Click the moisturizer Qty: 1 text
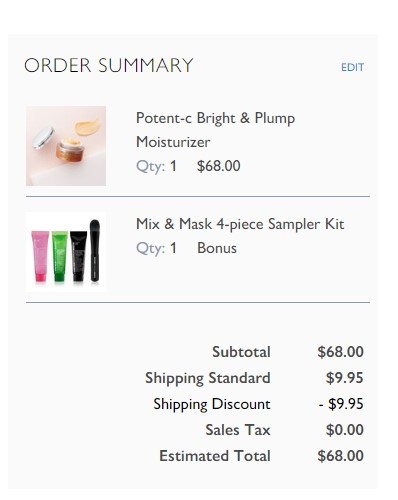 tap(156, 166)
